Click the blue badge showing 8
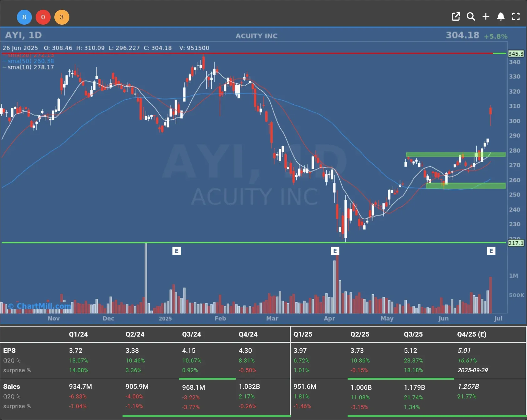 24,17
